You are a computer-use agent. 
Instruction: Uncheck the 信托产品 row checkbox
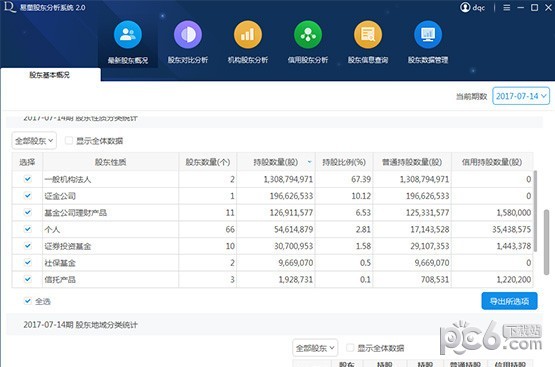click(x=28, y=279)
